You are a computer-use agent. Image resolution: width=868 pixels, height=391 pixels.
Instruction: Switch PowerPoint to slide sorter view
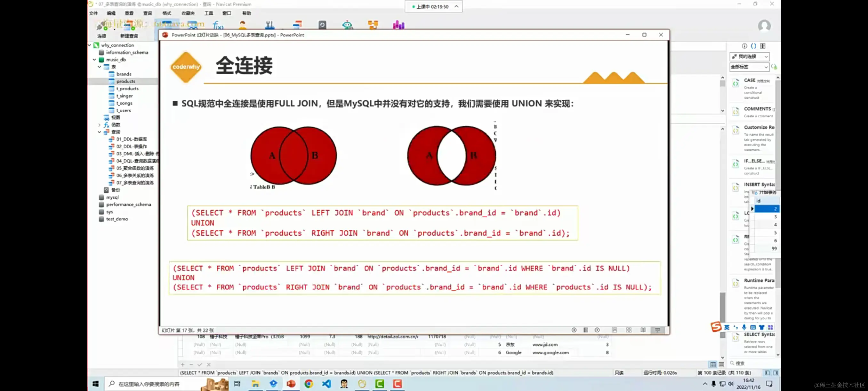tap(628, 330)
